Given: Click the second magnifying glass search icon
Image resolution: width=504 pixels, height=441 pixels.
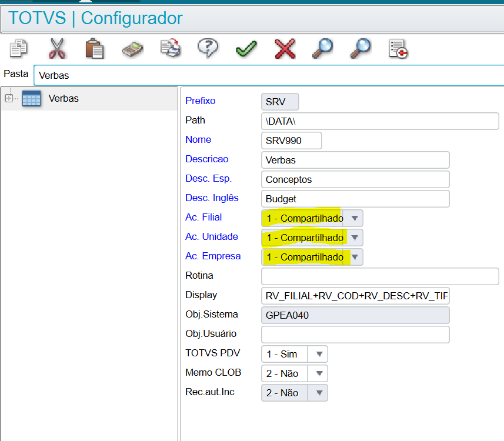Looking at the screenshot, I should click(x=361, y=49).
